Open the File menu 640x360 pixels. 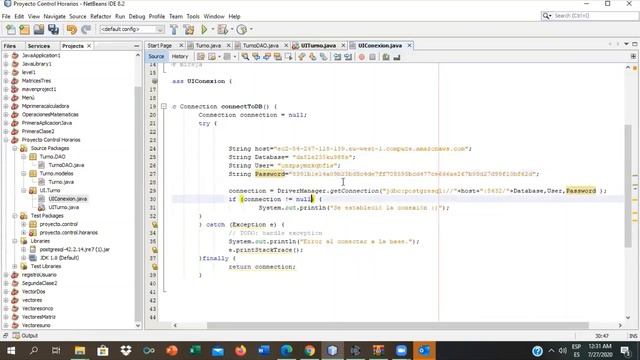point(6,16)
